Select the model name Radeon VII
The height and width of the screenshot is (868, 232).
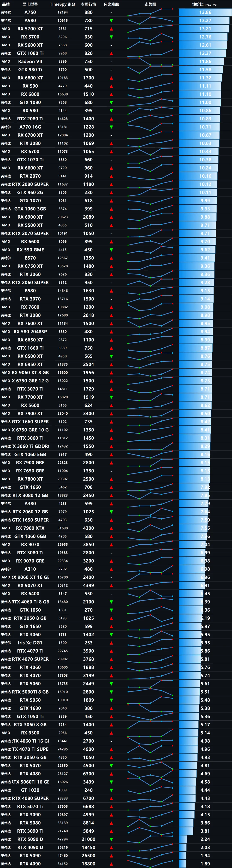point(30,61)
